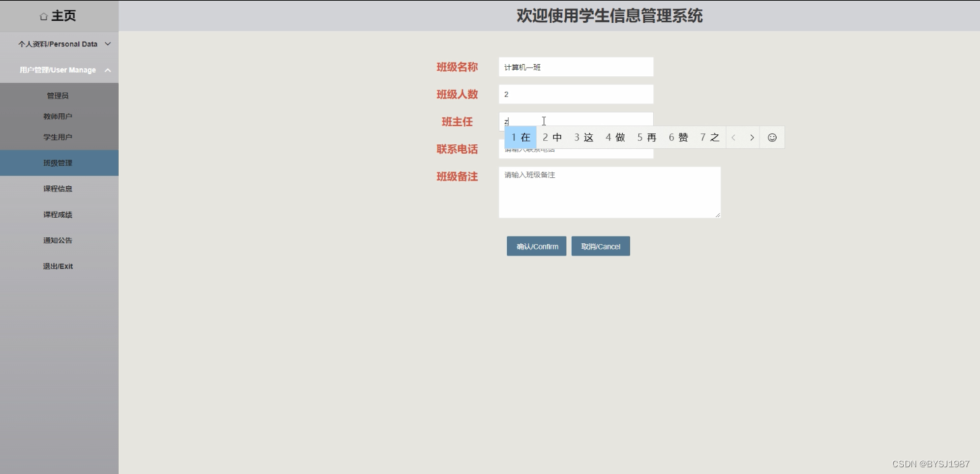Open the 管理员 submenu item
980x474 pixels.
(x=58, y=96)
